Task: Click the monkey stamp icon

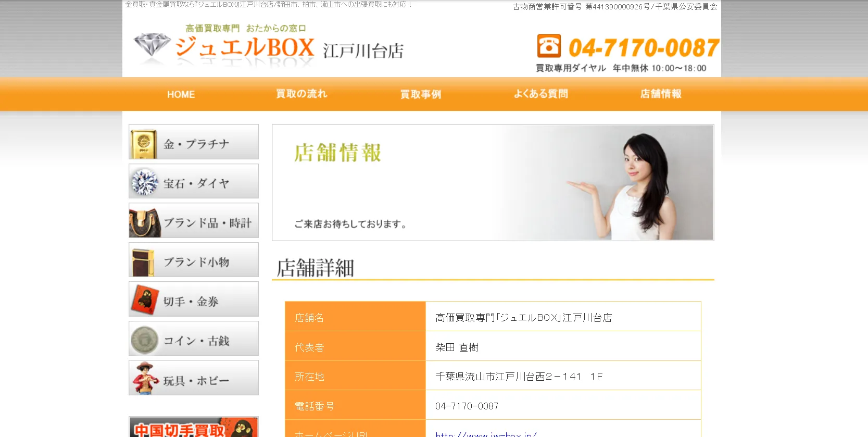Action: 144,300
